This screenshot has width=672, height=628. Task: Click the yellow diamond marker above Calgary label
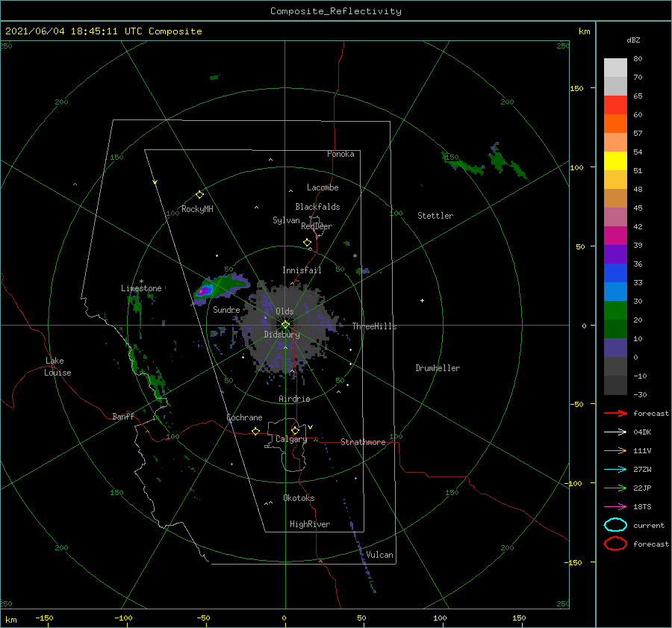click(x=295, y=430)
